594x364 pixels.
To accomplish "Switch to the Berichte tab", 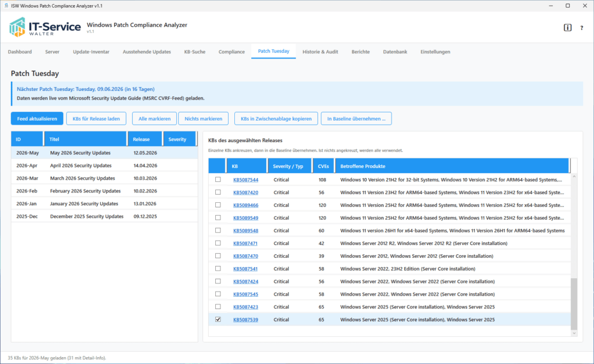I will coord(360,52).
